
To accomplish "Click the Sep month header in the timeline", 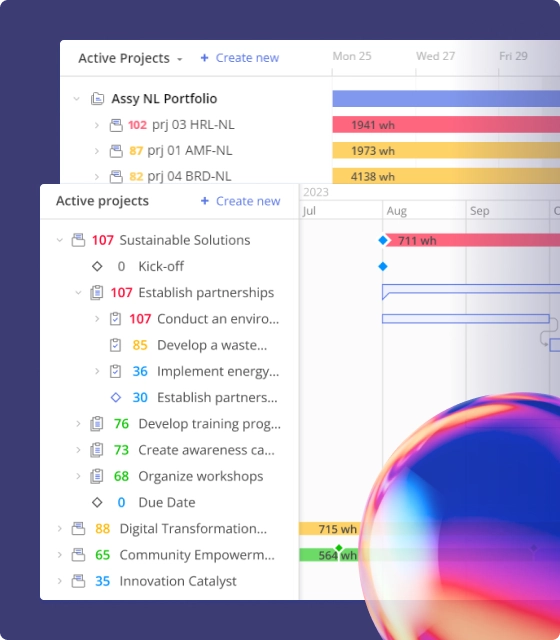I will (x=479, y=211).
